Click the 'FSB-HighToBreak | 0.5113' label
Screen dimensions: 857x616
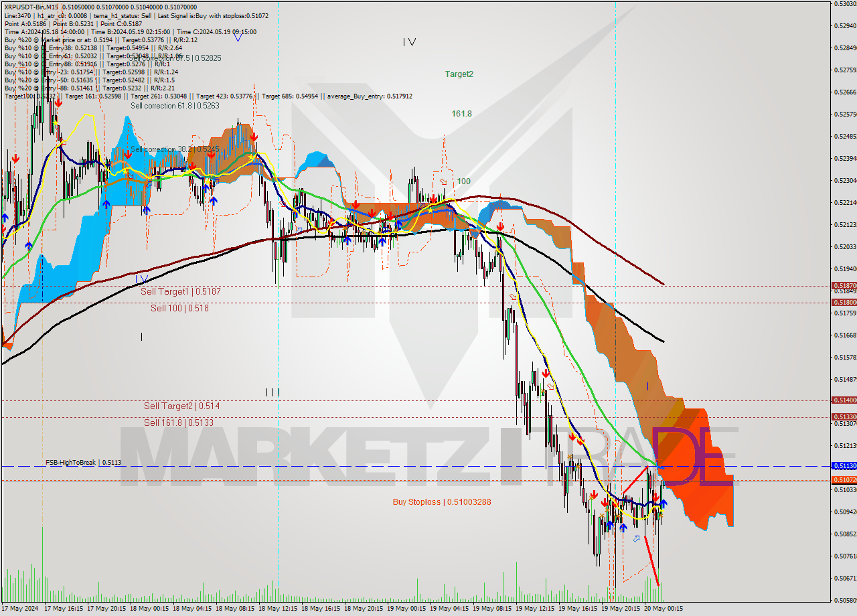[x=83, y=463]
